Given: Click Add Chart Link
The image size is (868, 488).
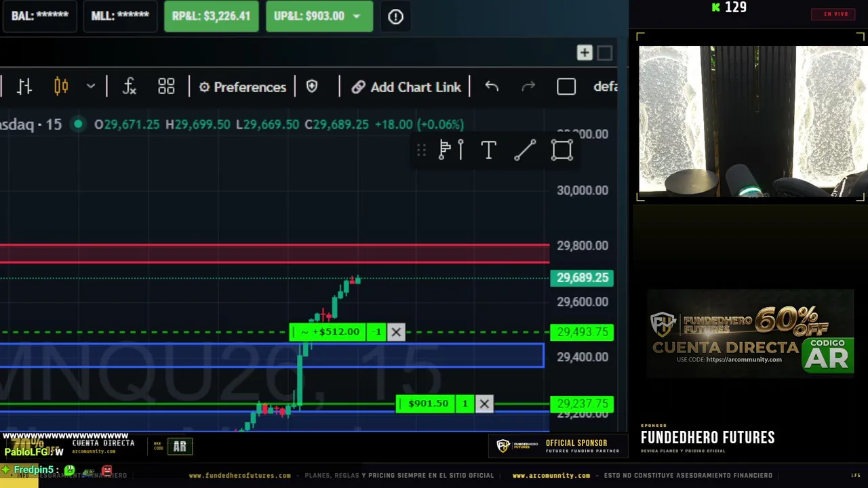Looking at the screenshot, I should [x=406, y=87].
